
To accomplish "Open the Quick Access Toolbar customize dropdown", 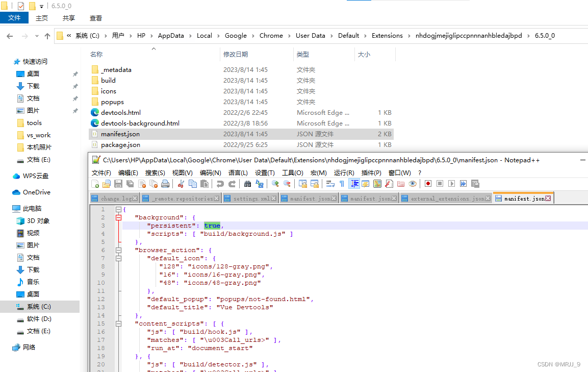I will click(x=41, y=6).
